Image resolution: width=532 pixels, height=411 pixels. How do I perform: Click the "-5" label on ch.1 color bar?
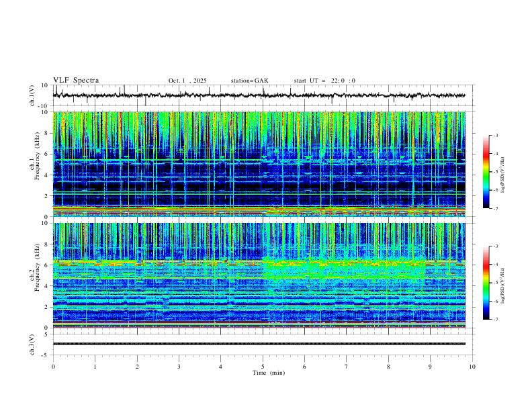[496, 172]
